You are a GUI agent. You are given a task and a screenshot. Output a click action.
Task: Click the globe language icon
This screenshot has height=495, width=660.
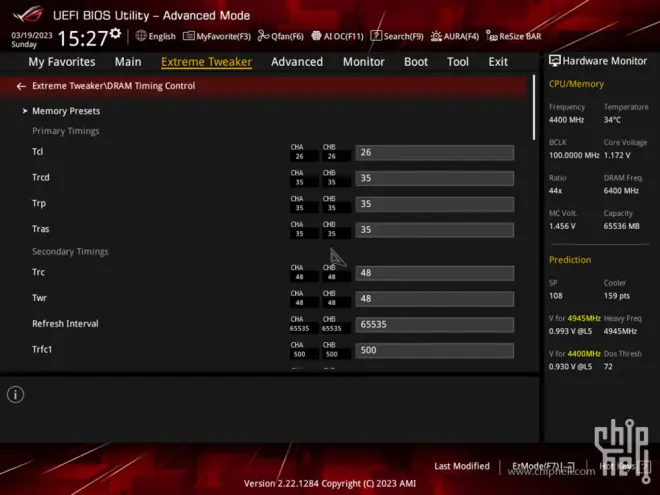tap(141, 36)
